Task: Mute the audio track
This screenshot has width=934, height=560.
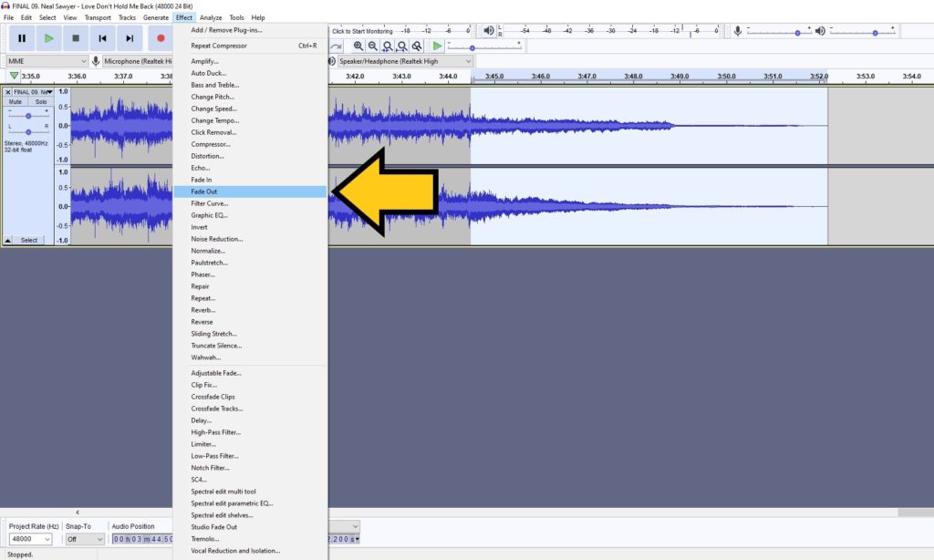Action: click(15, 102)
